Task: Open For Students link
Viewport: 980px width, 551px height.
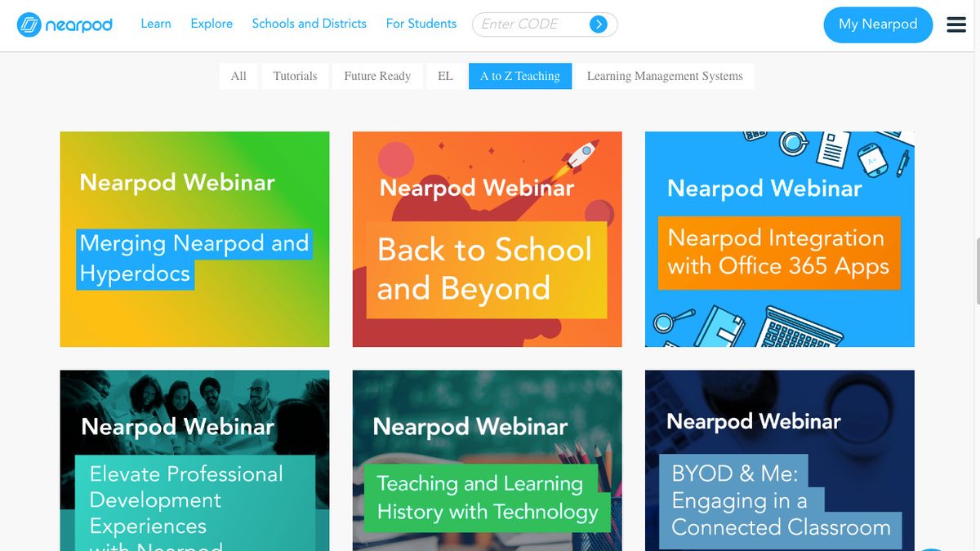Action: pos(421,24)
